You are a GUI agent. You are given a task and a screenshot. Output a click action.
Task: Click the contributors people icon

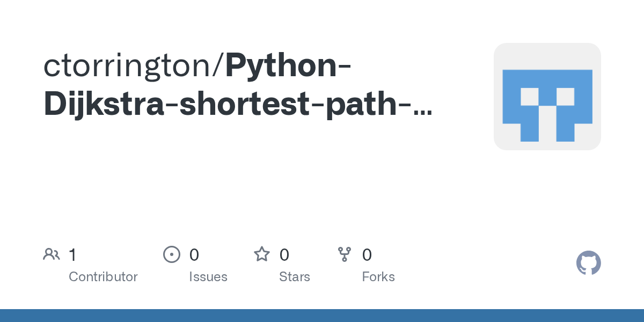[x=52, y=254]
